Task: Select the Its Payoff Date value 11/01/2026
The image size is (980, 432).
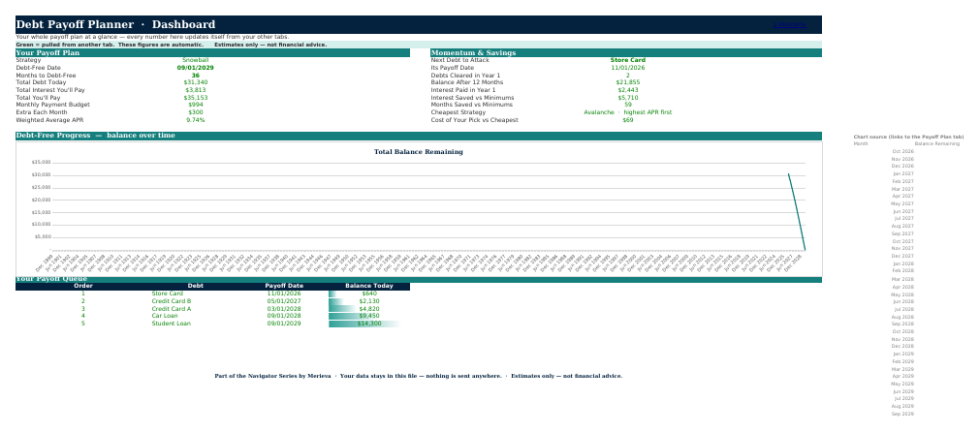Action: (628, 68)
